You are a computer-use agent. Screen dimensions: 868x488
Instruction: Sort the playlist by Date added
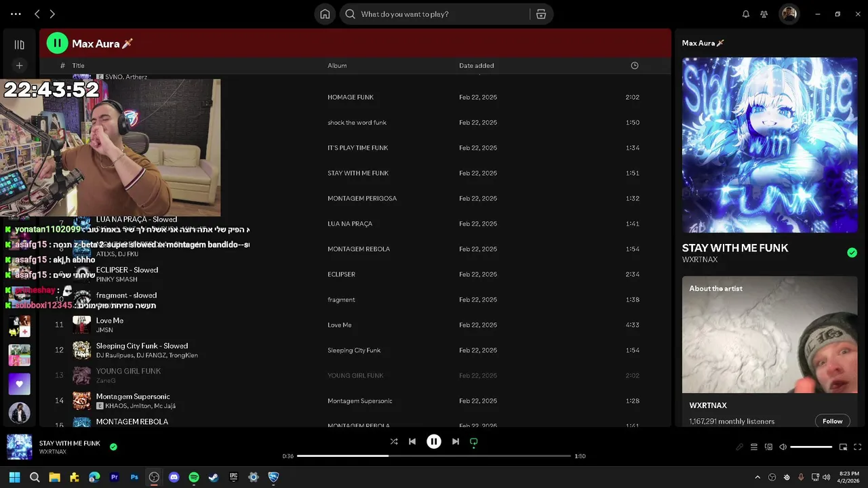pos(476,66)
